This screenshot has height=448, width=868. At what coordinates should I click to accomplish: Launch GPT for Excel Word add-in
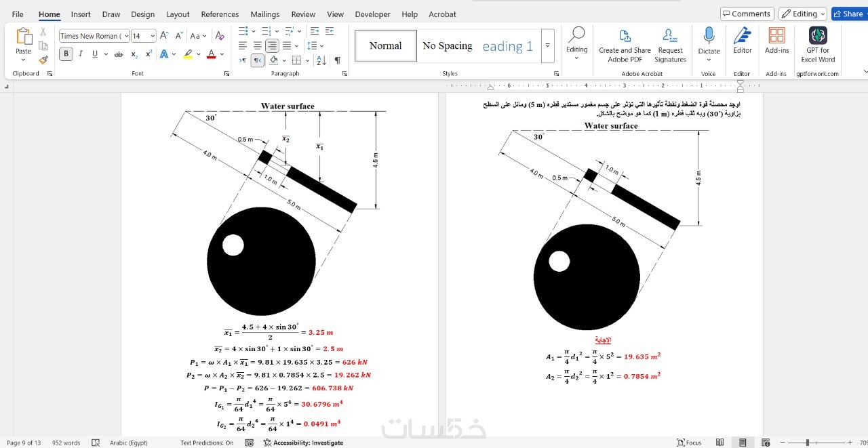[818, 45]
